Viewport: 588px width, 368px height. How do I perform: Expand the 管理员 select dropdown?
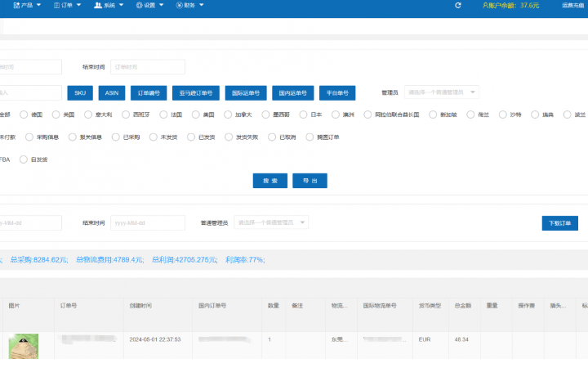click(x=441, y=92)
